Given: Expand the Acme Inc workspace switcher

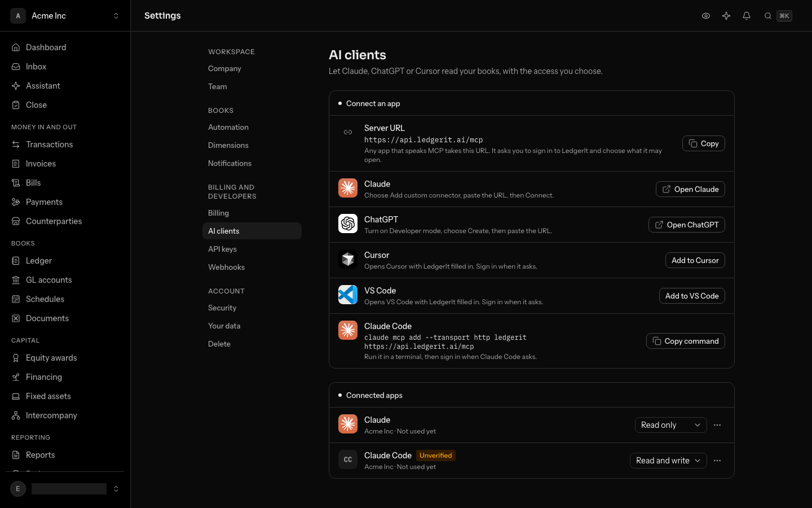Looking at the screenshot, I should point(65,16).
